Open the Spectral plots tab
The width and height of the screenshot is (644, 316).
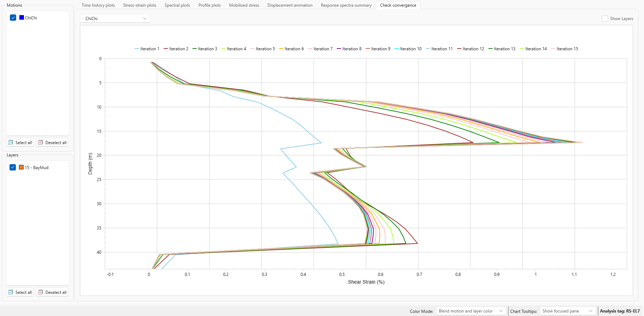point(177,5)
